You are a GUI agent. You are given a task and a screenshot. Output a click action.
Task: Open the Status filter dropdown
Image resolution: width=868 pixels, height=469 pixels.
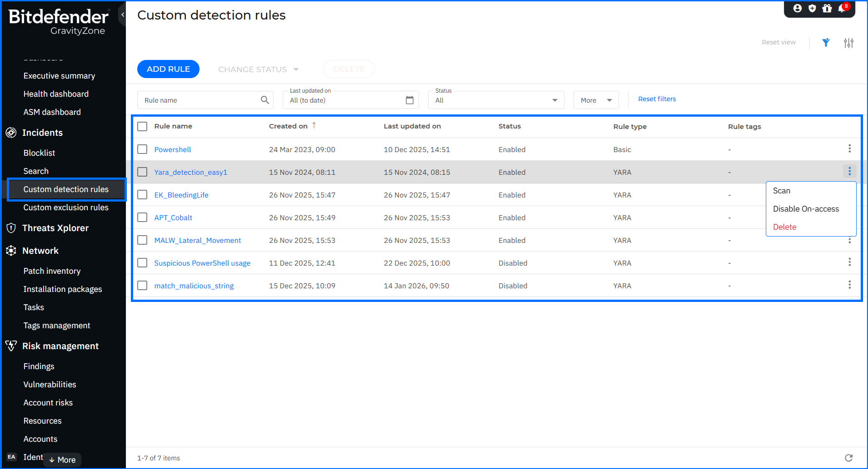496,100
